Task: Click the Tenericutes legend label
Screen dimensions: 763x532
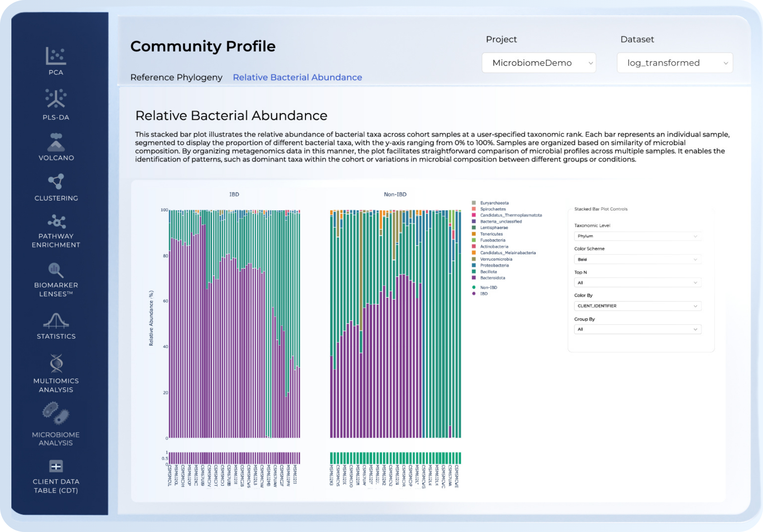Action: click(492, 234)
